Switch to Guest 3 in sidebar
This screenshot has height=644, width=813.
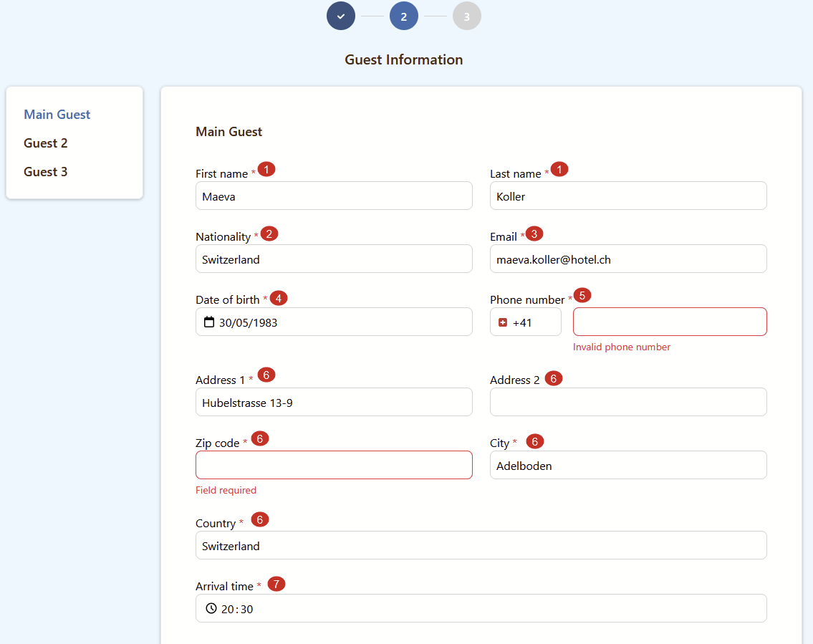pyautogui.click(x=46, y=172)
